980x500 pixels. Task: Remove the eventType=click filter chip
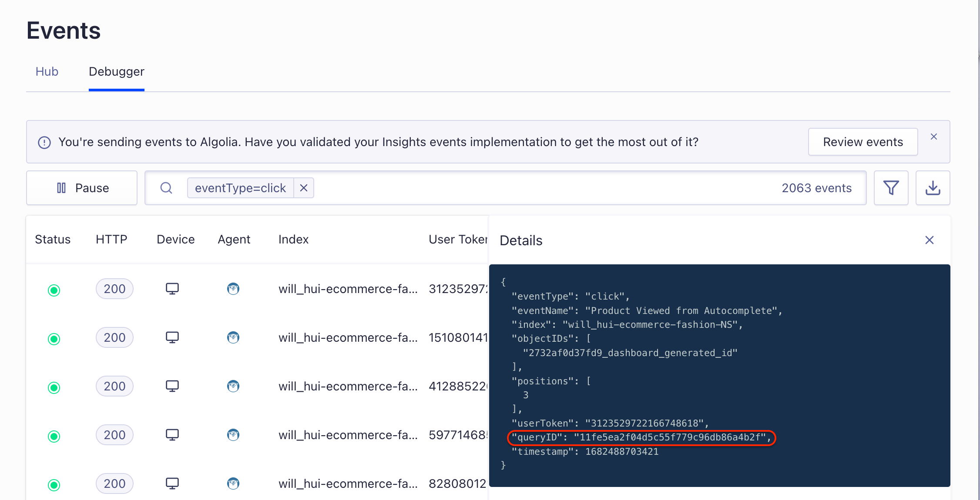(x=304, y=188)
